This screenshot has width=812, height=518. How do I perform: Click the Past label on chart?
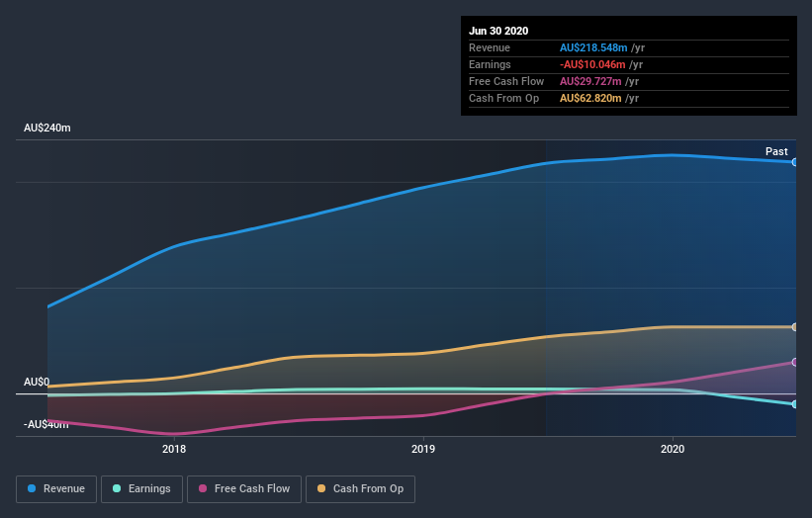click(x=776, y=151)
